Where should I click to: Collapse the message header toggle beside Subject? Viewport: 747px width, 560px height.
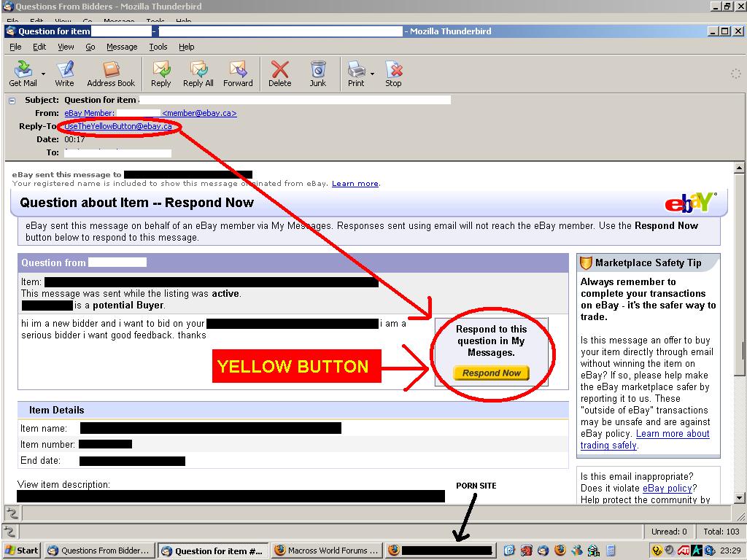(x=12, y=101)
